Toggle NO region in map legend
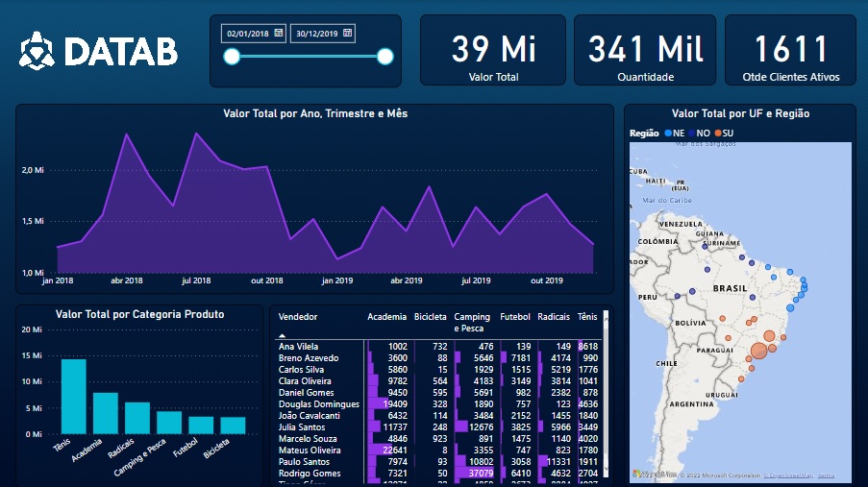This screenshot has width=868, height=487. 700,133
